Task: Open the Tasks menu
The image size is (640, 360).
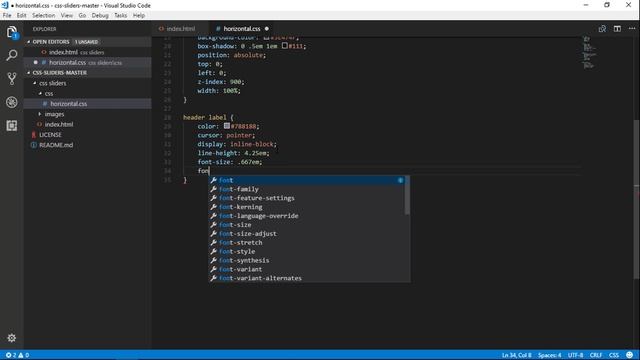Action: click(120, 15)
